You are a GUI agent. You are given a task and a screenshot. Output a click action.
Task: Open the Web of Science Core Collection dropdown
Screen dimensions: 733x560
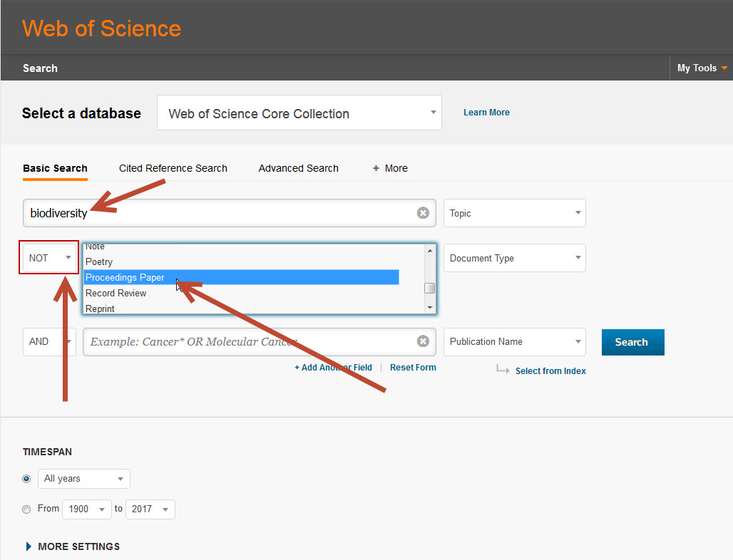(x=299, y=113)
